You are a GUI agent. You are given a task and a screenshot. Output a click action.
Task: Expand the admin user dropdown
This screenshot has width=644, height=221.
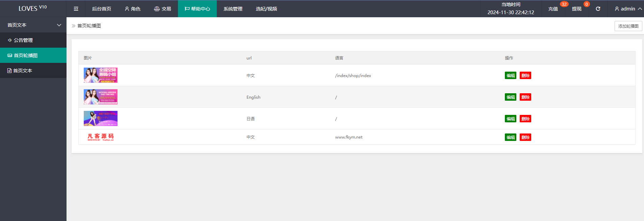628,9
